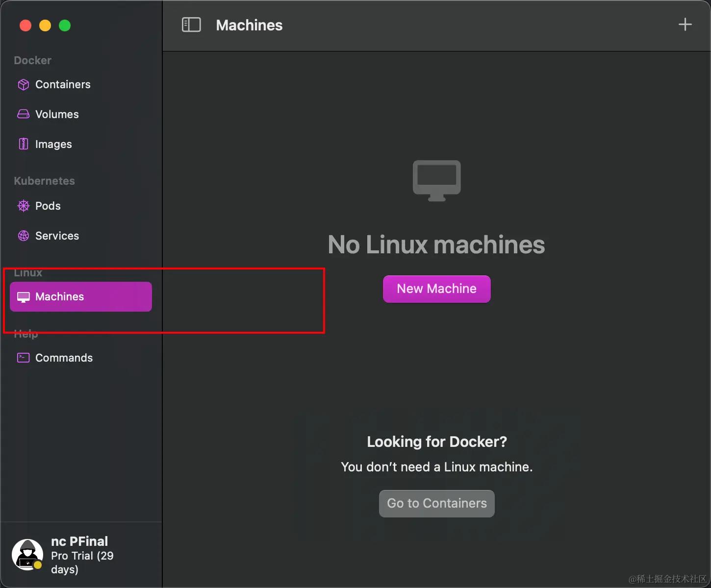Viewport: 711px width, 588px height.
Task: Click the Go to Containers button
Action: pos(437,503)
